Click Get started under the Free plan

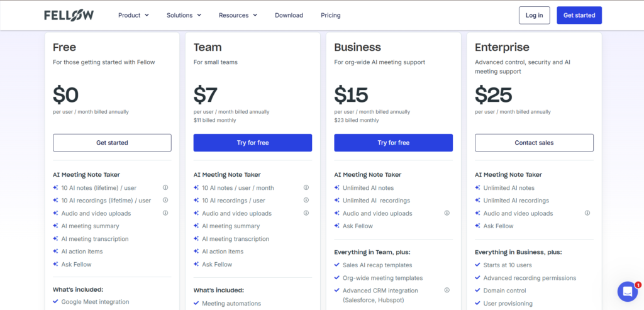coord(112,143)
